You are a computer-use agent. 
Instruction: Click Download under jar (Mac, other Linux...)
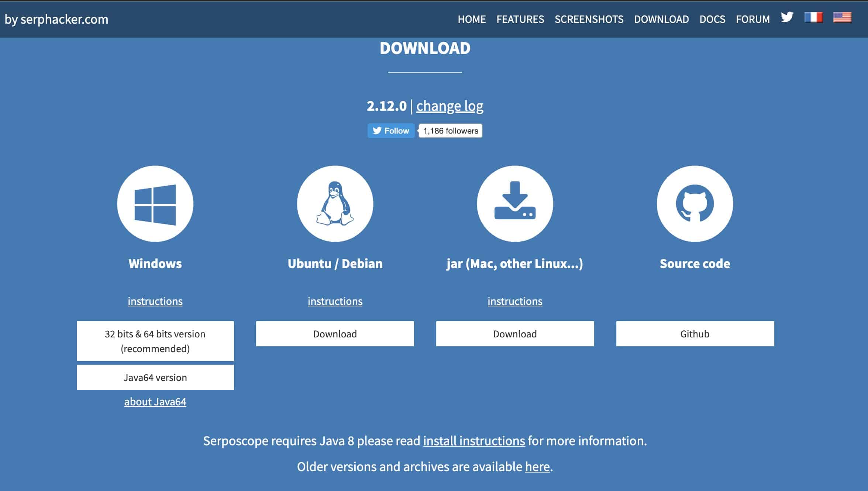point(515,334)
